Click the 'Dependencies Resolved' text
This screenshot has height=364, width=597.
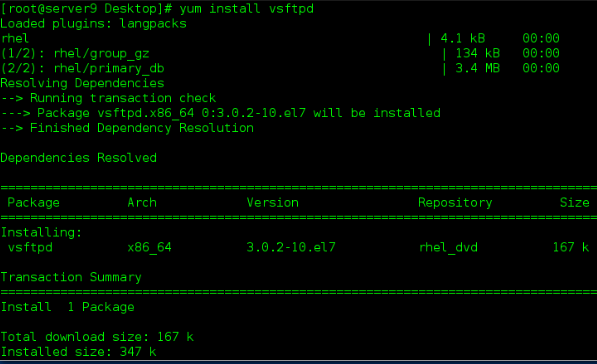[x=78, y=158]
